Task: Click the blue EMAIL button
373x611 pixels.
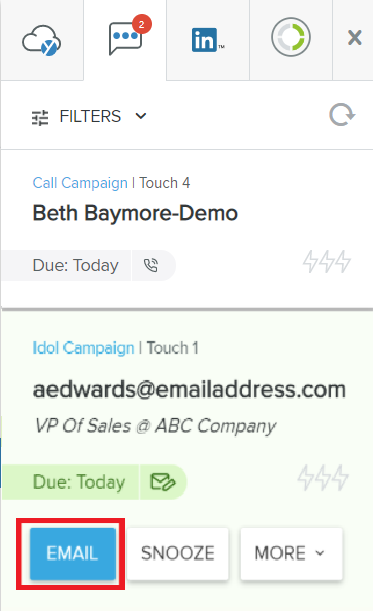Action: coord(72,554)
